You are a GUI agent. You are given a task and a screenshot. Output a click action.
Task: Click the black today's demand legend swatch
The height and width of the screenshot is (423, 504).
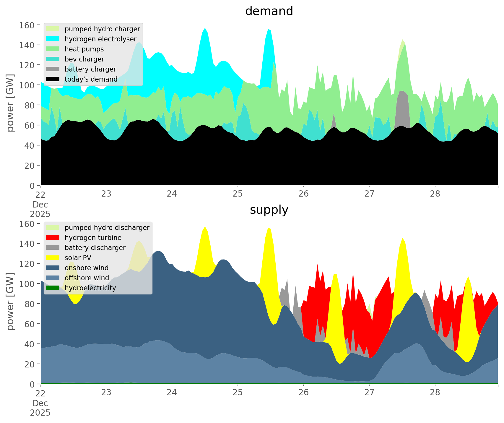53,79
